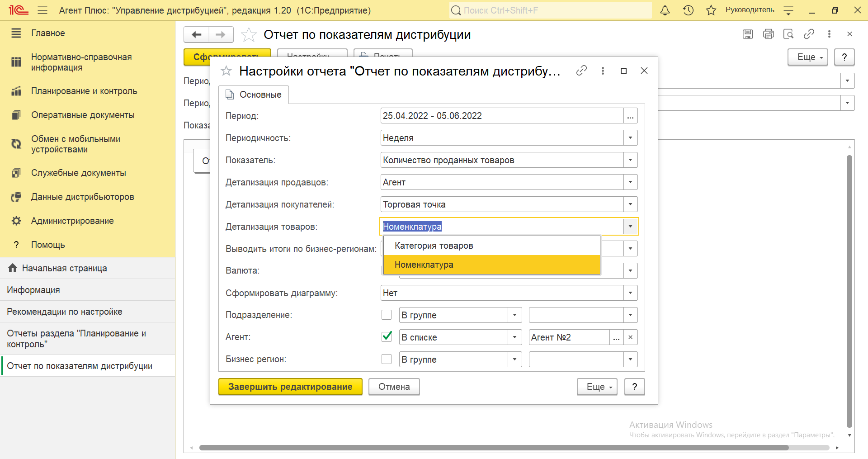Go to Начальная страница home icon
Image resolution: width=868 pixels, height=459 pixels.
click(13, 268)
